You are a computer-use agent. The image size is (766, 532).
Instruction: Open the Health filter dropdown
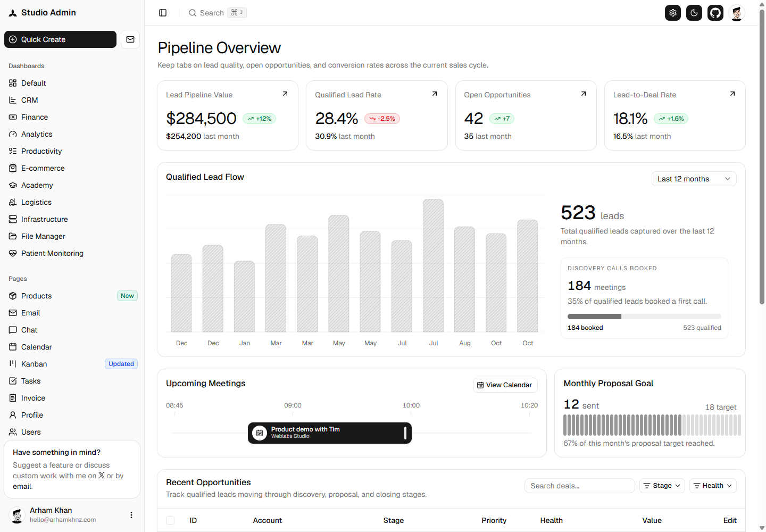pos(713,486)
